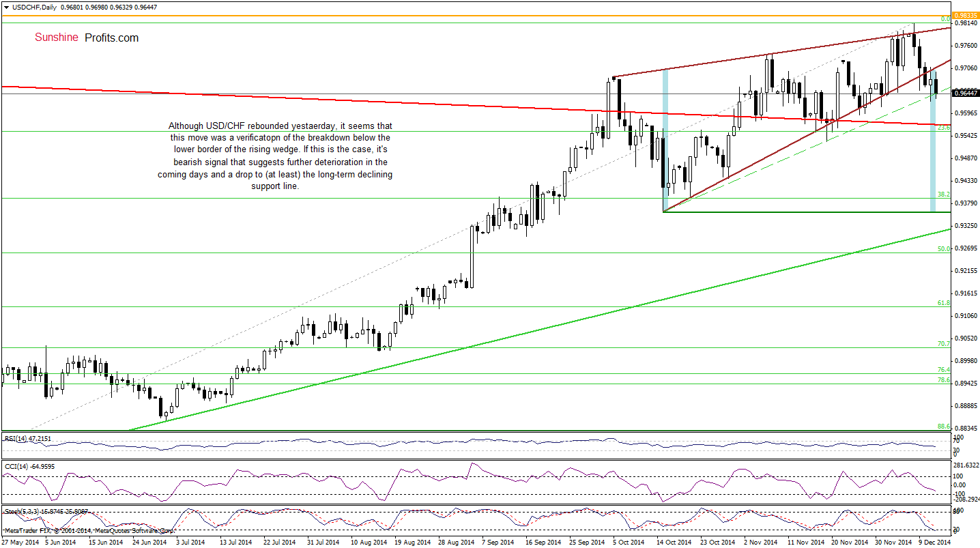980x548 pixels.
Task: Click the 0.91615 price axis label
Action: (x=965, y=293)
